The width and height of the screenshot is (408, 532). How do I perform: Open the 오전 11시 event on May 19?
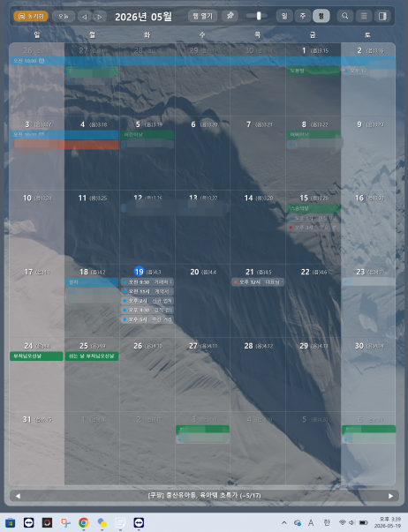(147, 291)
